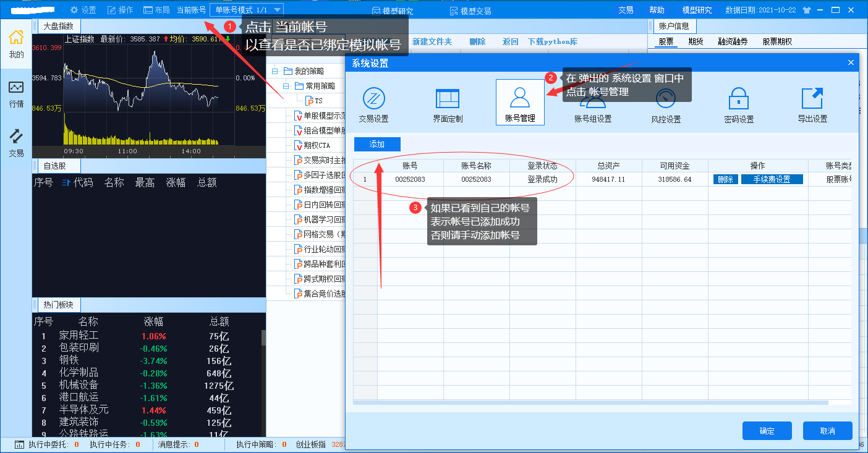Open the TS strategy file
This screenshot has height=453, width=868.
point(314,101)
